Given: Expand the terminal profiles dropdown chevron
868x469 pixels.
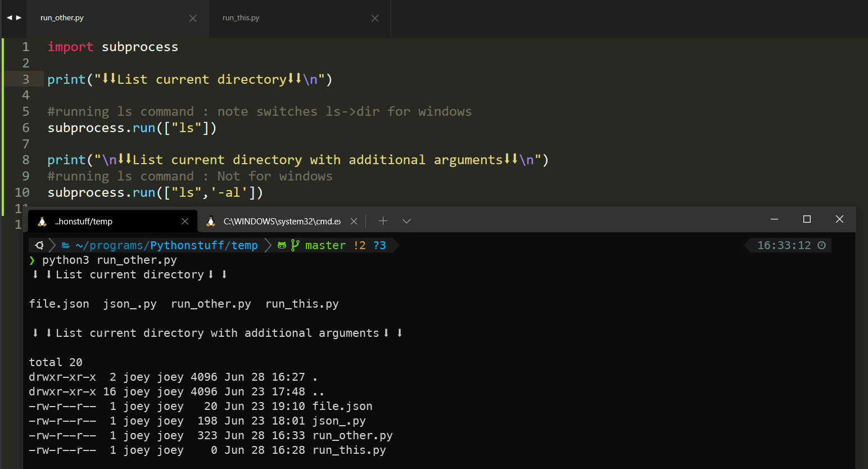Looking at the screenshot, I should 406,221.
